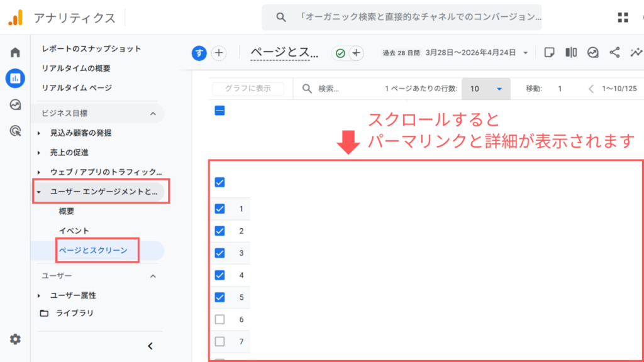Check the checkbox for row 6

[219, 319]
